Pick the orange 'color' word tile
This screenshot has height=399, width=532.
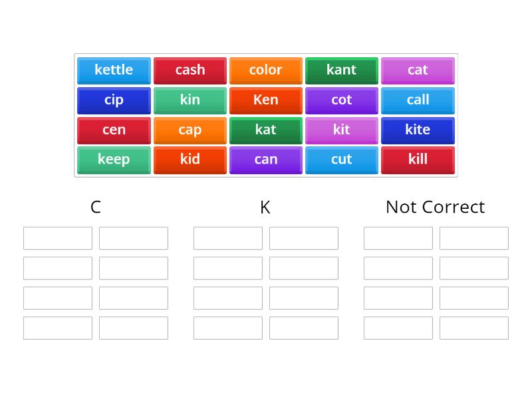265,70
